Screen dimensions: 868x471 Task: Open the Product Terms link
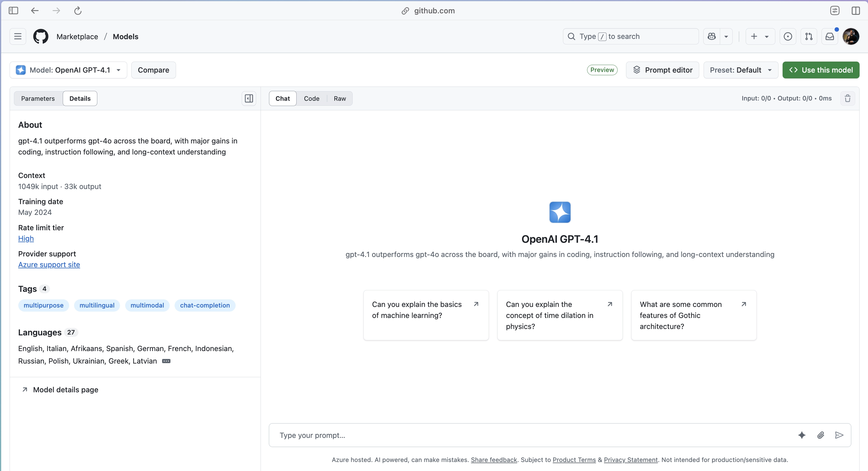[574, 460]
